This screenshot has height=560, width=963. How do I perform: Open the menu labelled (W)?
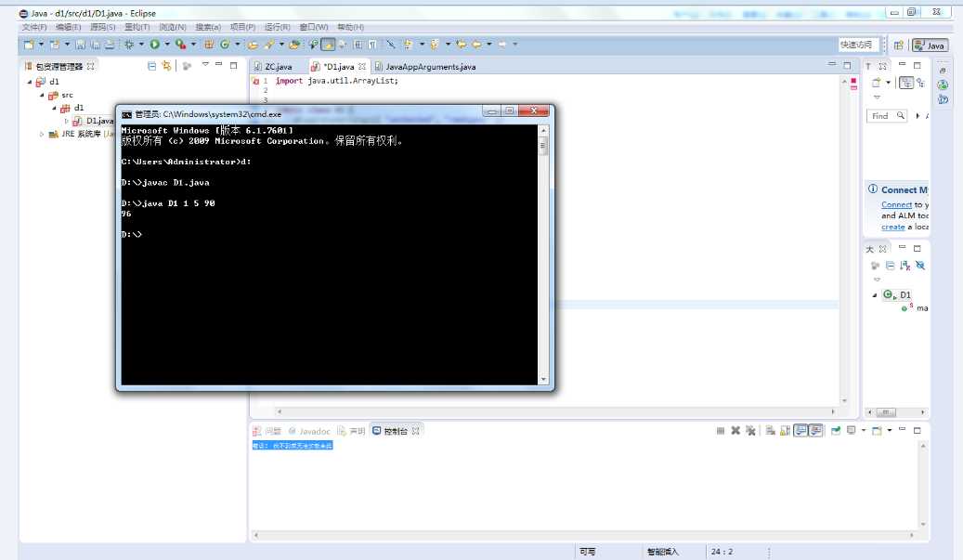click(x=313, y=27)
